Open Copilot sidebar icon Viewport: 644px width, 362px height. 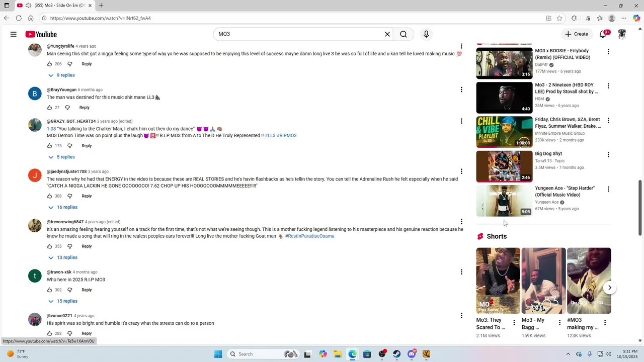tap(636, 18)
